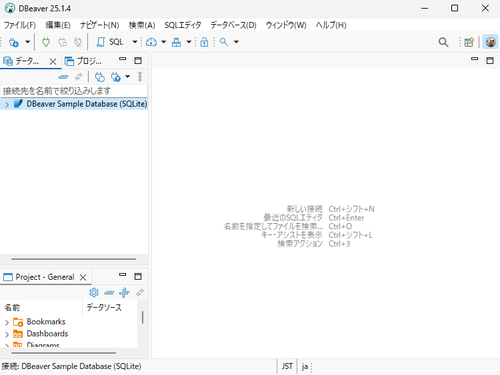Click Collapse All icon in database navigator
Viewport: 500px width, 375px height.
63,77
